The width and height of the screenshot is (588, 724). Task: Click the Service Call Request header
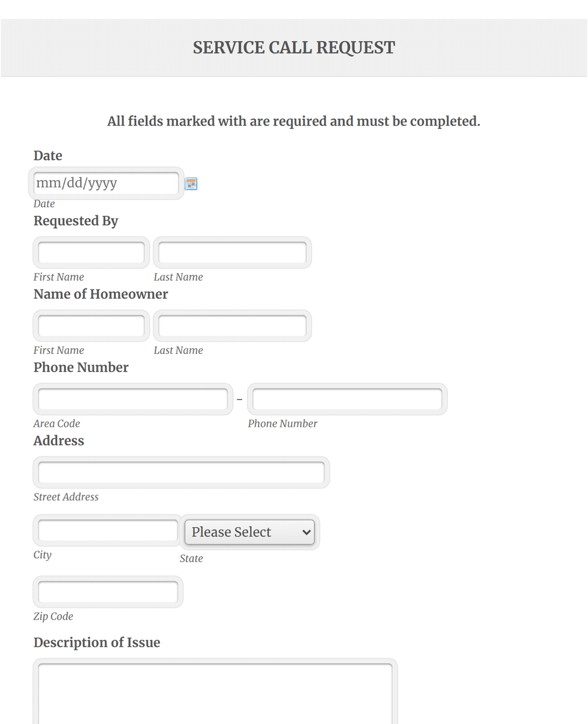(293, 47)
